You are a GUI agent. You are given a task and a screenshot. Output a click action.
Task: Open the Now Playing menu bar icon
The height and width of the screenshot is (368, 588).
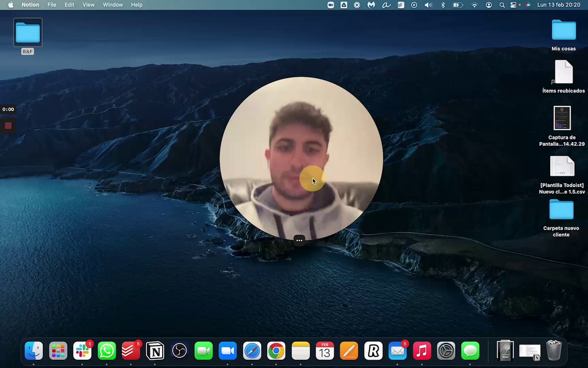click(x=414, y=5)
